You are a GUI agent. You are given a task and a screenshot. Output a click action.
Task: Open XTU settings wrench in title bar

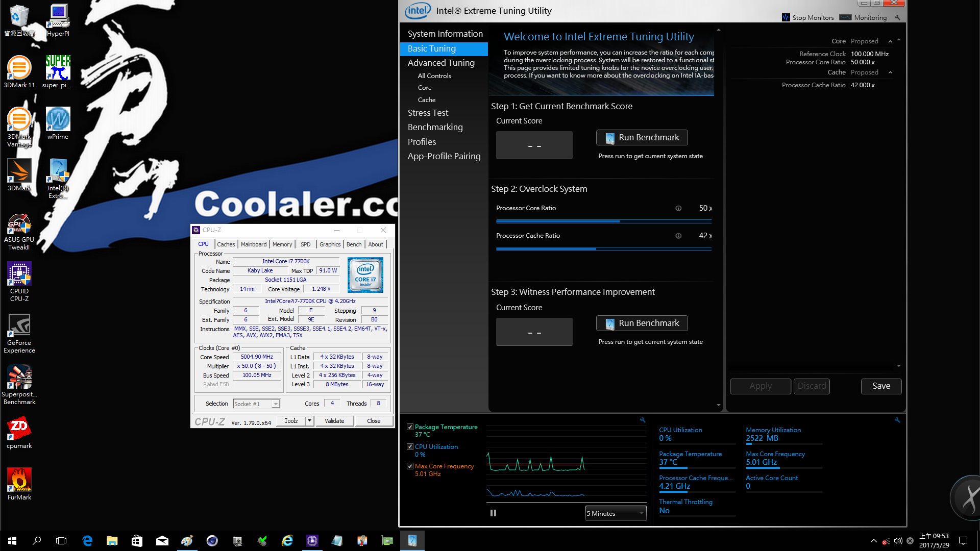897,17
